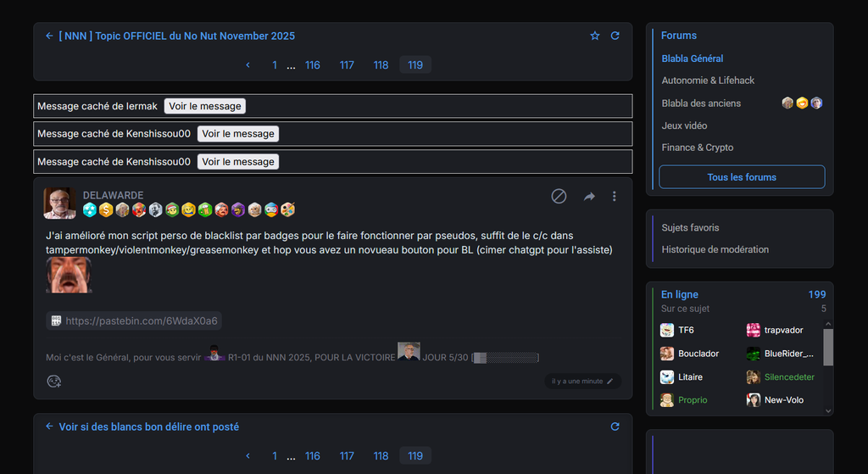Screen dimensions: 868x474
Task: Block DELAWARDE using the circle-slash icon
Action: (x=559, y=196)
